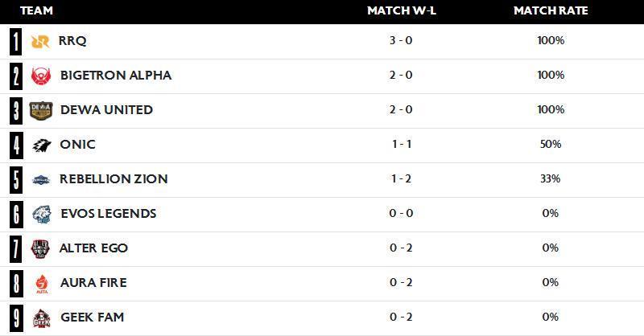
Task: Select the GEEK FAM team name
Action: coord(92,318)
